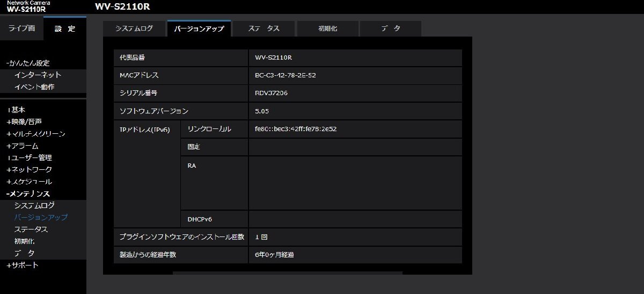Expand the サポート menu
The image size is (644, 294).
click(22, 265)
